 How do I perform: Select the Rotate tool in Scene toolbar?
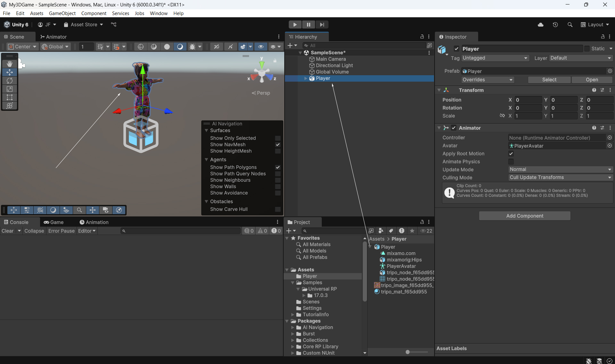[10, 81]
